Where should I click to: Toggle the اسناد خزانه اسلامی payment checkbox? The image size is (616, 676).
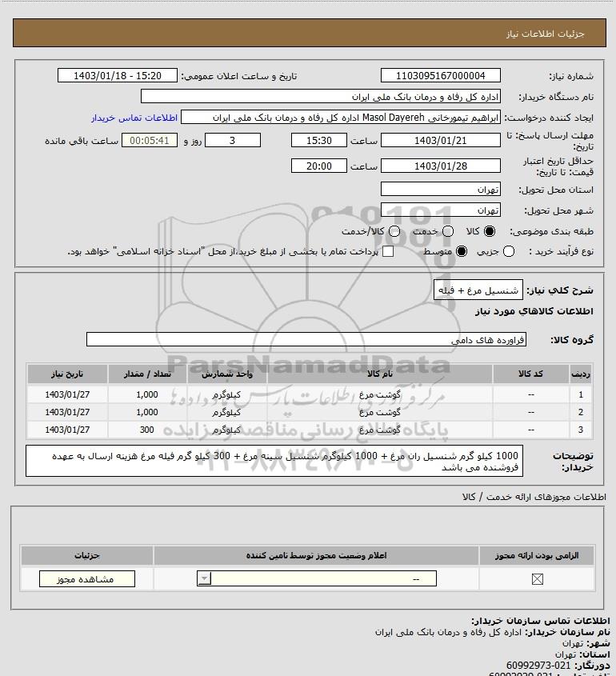[x=388, y=251]
